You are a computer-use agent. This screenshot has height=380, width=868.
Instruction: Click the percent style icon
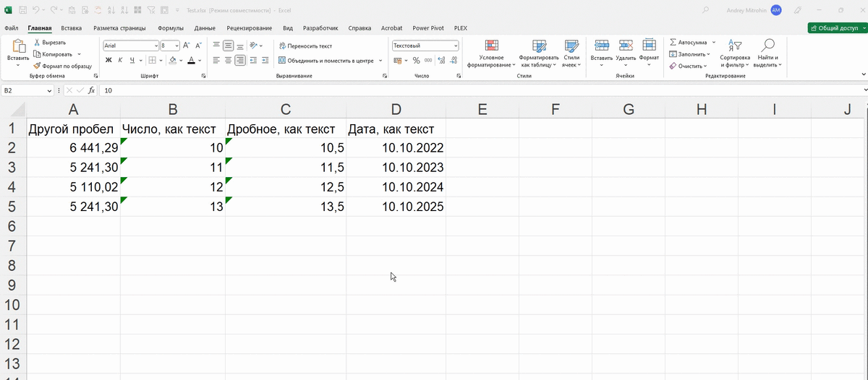coord(417,61)
